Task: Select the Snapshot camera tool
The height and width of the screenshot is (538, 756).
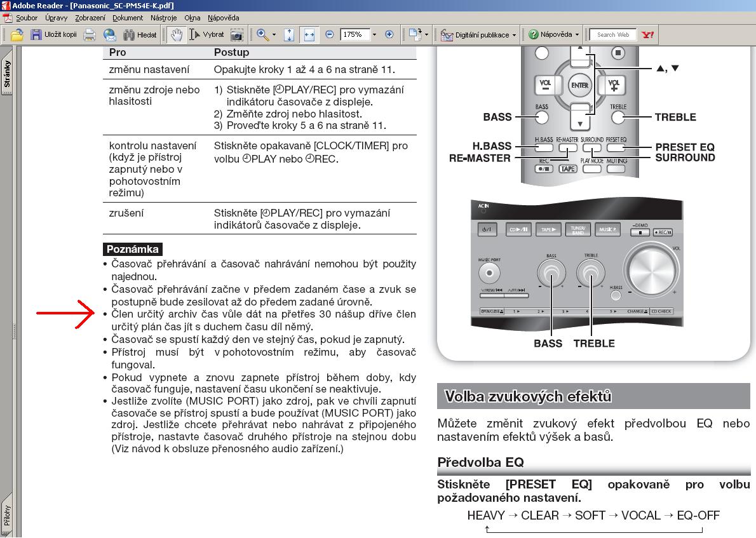Action: (236, 35)
